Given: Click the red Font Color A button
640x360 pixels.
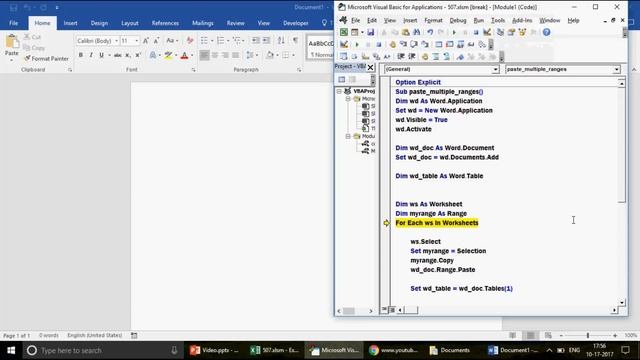Looking at the screenshot, I should (x=184, y=55).
